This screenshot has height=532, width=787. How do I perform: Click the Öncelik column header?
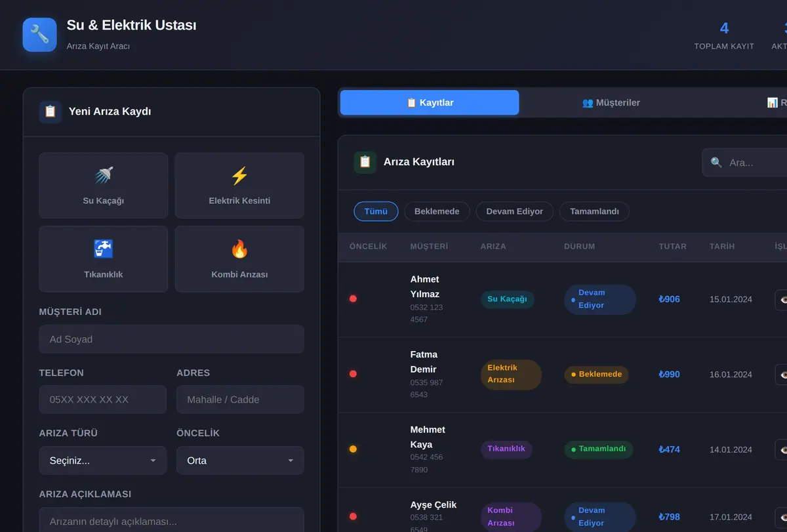pos(368,247)
